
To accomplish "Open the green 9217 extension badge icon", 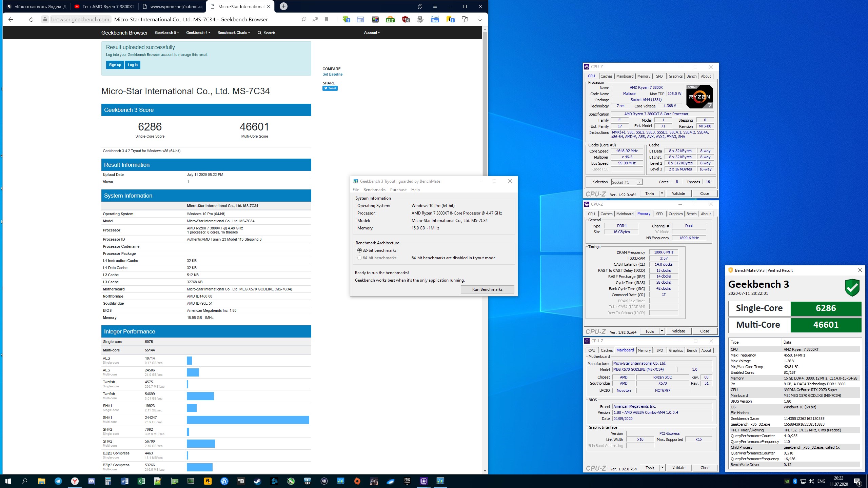I will [x=390, y=20].
